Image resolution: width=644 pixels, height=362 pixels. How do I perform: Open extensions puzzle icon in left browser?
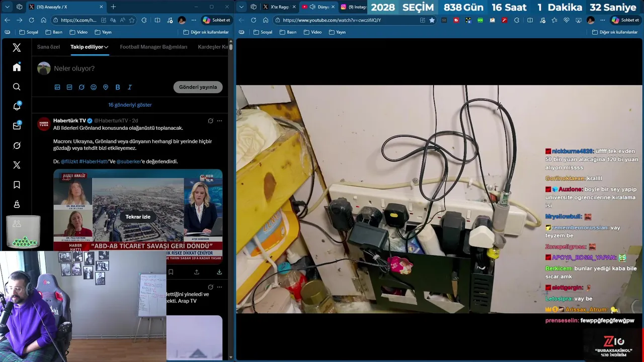tap(144, 20)
